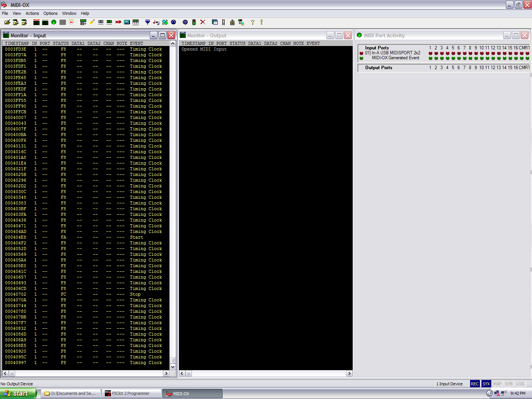This screenshot has height=399, width=532.
Task: Click Monitor Output horizontal scrollbar right arrow
Action: coord(349,374)
